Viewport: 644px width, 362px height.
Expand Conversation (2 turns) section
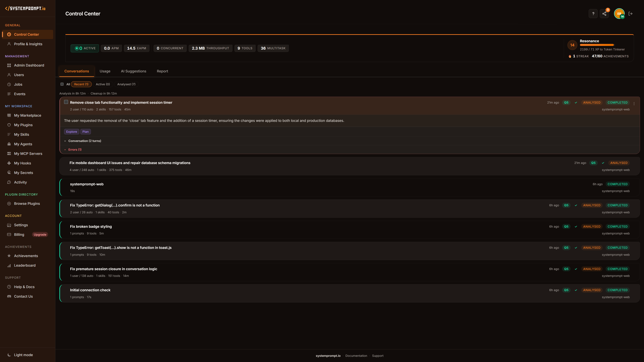tap(85, 141)
